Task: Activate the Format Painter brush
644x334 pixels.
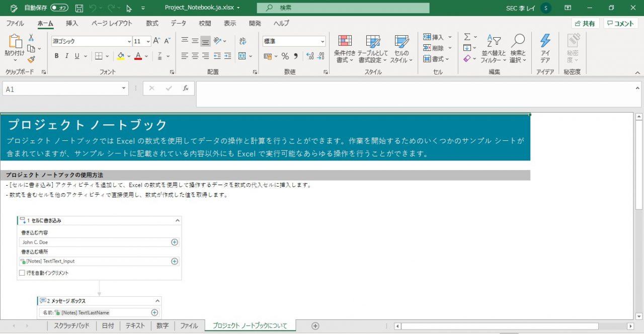Action: [31, 59]
